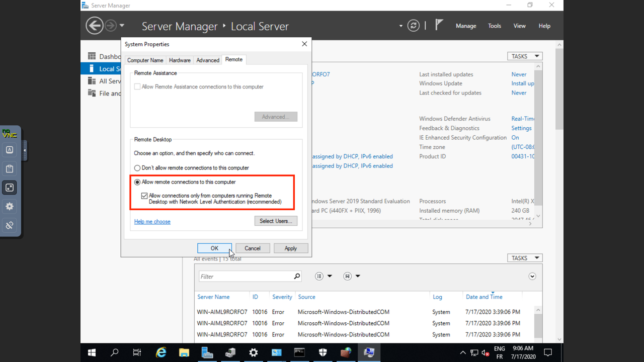Open the Events TASKS dropdown
The height and width of the screenshot is (362, 644).
pos(525,258)
